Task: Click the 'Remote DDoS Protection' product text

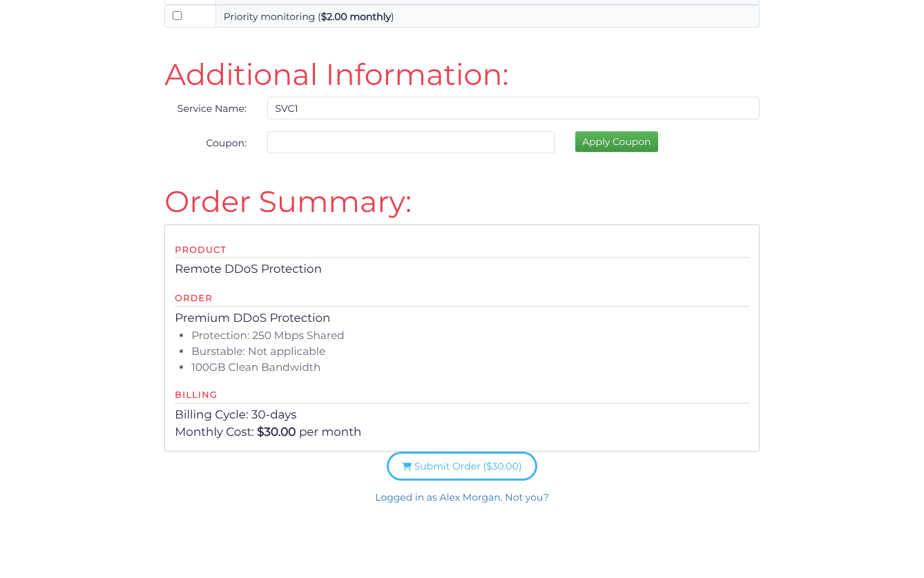Action: point(248,269)
